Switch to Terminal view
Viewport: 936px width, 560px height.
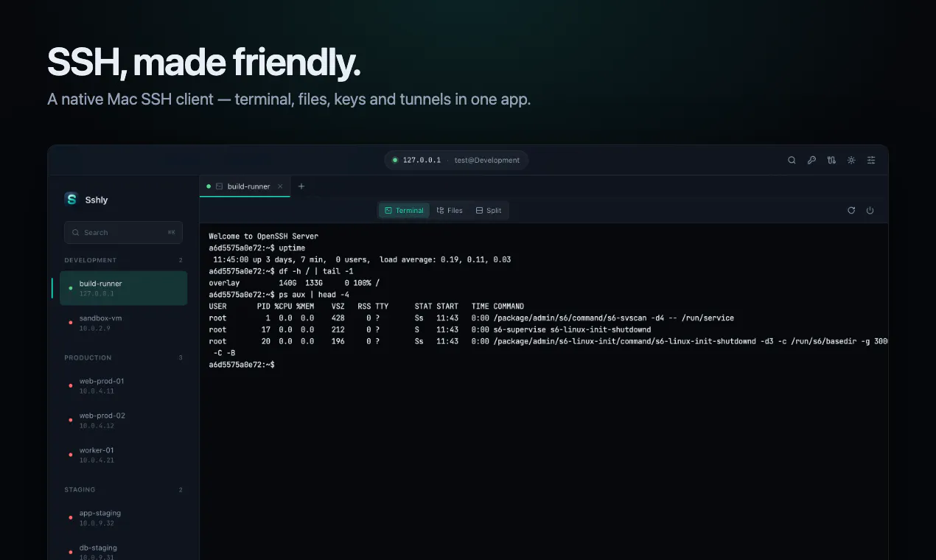point(404,211)
